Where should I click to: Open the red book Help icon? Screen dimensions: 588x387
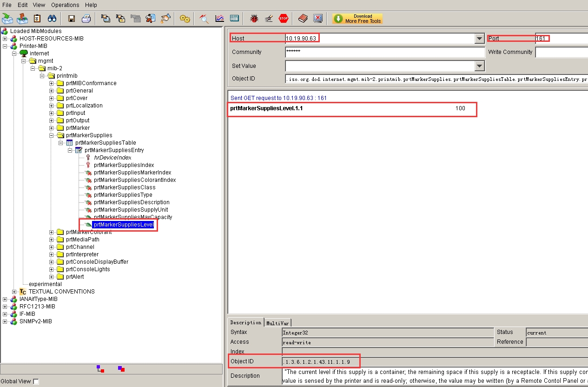(x=303, y=19)
